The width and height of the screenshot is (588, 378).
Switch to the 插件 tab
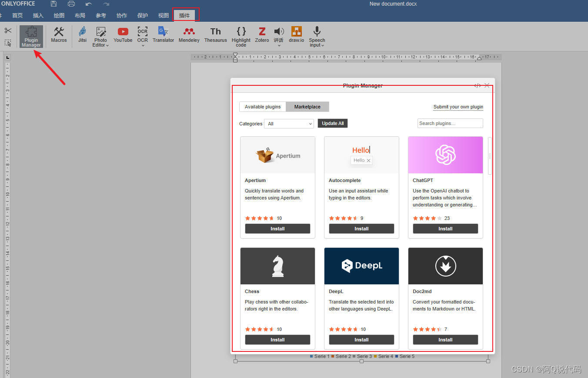point(184,15)
